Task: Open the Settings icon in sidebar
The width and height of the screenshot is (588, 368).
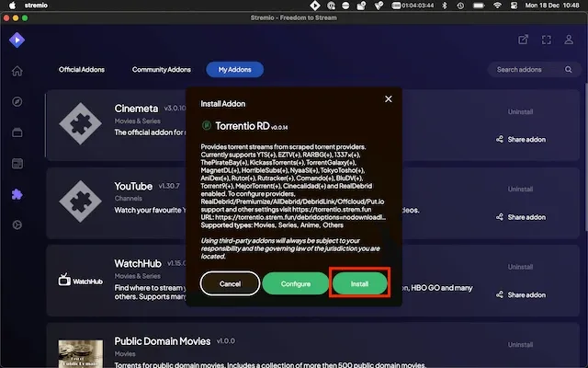Action: 17,224
